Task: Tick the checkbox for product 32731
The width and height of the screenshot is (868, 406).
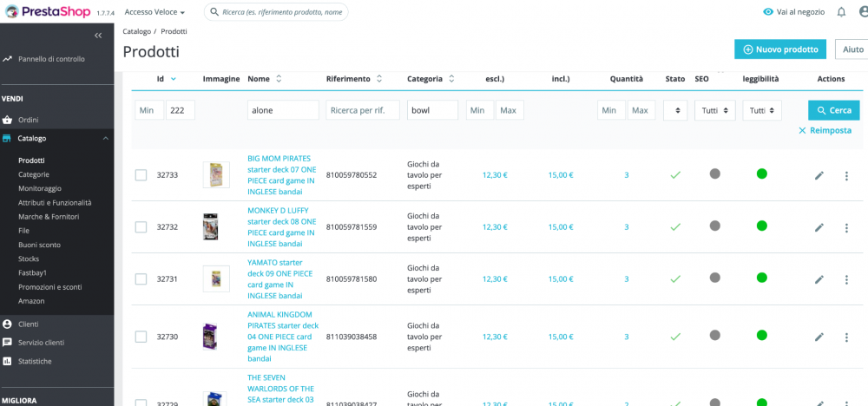Action: click(x=141, y=278)
